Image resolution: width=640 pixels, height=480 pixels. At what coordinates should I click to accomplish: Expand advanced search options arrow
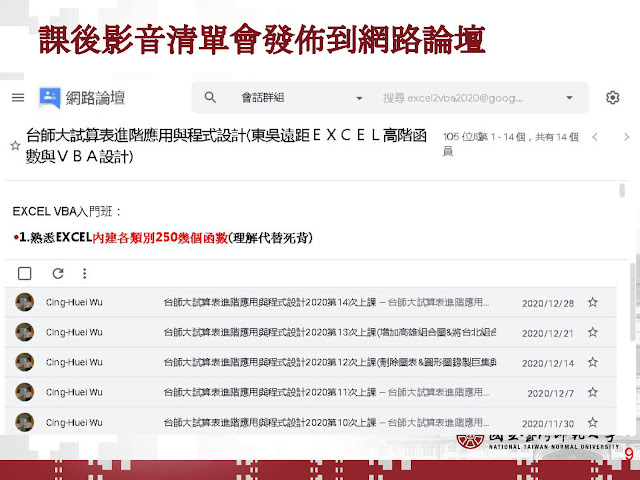click(x=569, y=98)
